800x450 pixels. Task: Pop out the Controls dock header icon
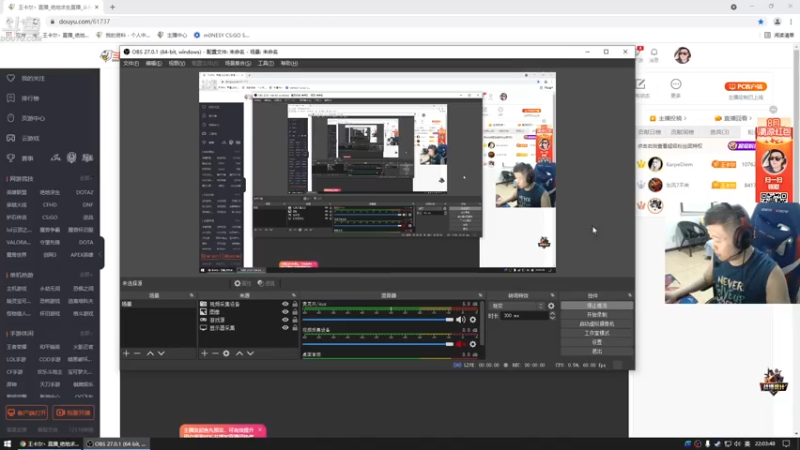tap(630, 295)
